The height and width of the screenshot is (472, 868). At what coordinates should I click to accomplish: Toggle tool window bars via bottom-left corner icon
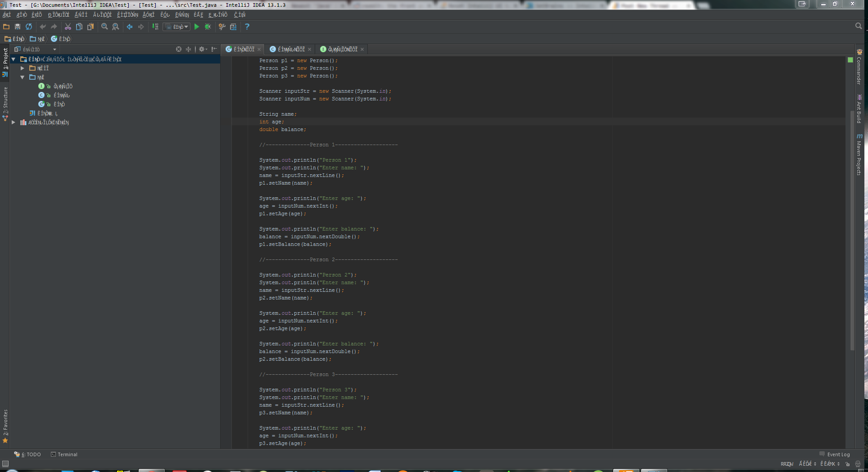[5, 463]
